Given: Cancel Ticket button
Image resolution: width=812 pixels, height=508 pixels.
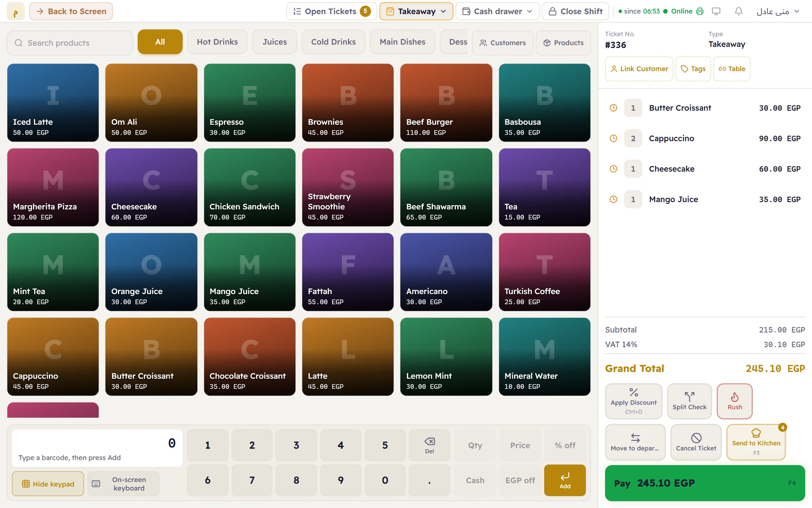Looking at the screenshot, I should (x=696, y=442).
